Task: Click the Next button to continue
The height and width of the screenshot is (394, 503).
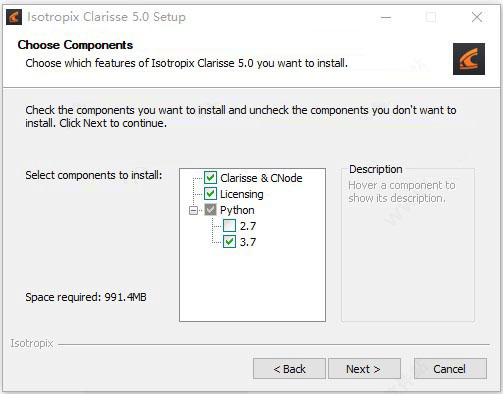Action: 364,369
